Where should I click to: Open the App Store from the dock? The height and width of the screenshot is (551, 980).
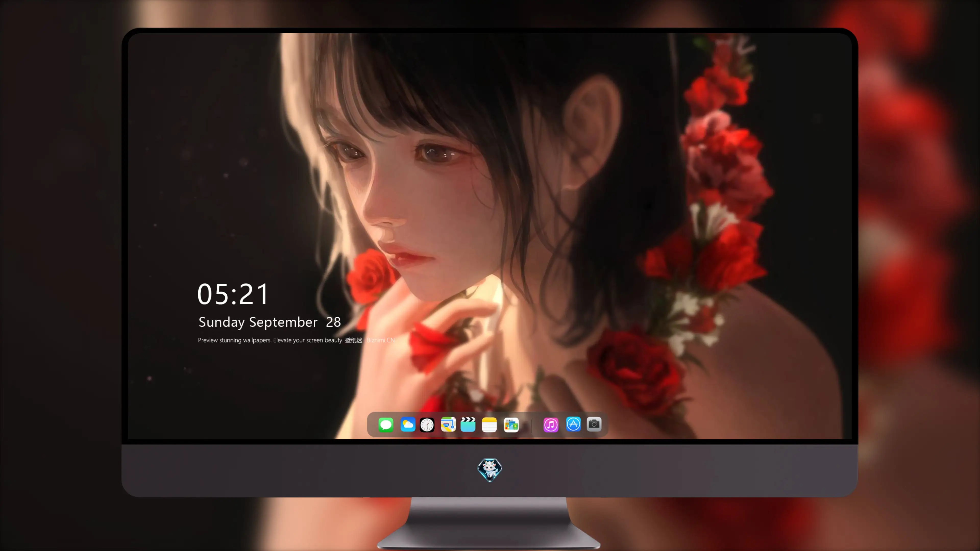[573, 424]
